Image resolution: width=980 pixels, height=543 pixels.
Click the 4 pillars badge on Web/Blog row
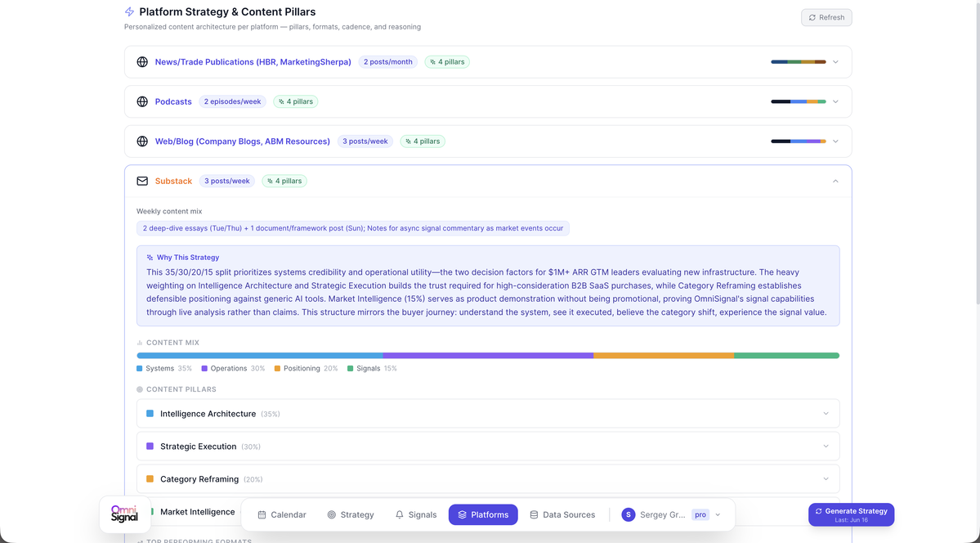coord(423,141)
